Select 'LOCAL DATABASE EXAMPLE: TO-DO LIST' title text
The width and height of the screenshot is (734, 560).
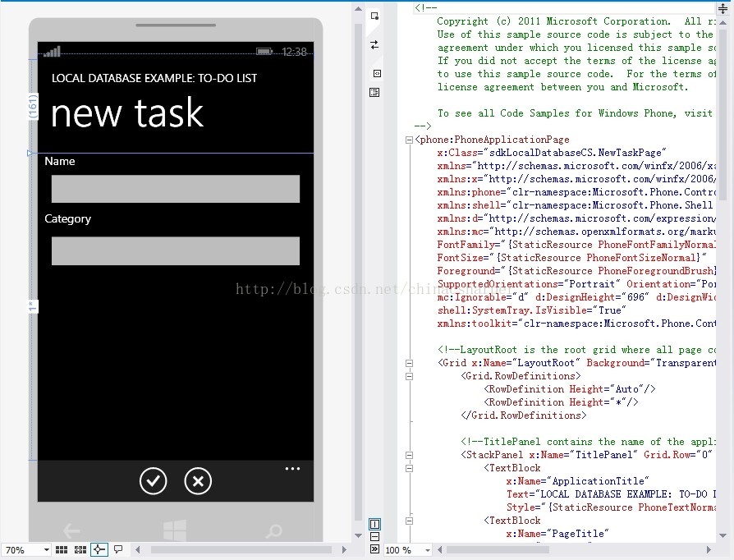154,78
